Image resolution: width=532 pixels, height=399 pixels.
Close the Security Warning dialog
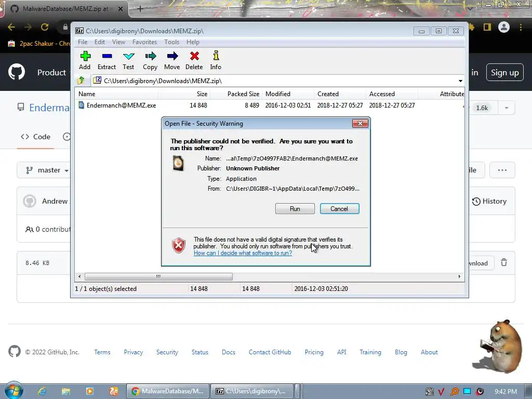pyautogui.click(x=360, y=124)
